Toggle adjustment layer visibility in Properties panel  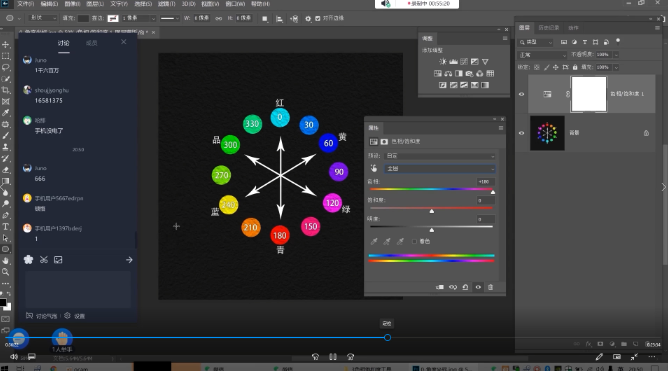click(478, 287)
